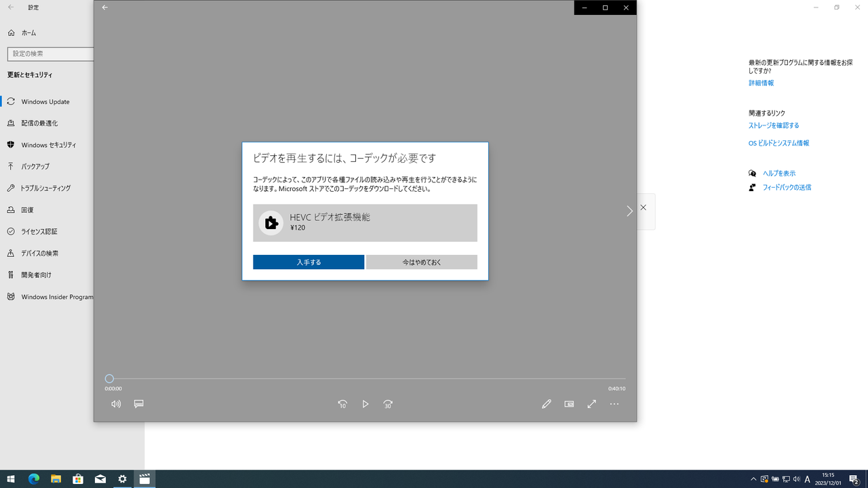Open the Windows Start menu
The width and height of the screenshot is (868, 488).
(11, 479)
